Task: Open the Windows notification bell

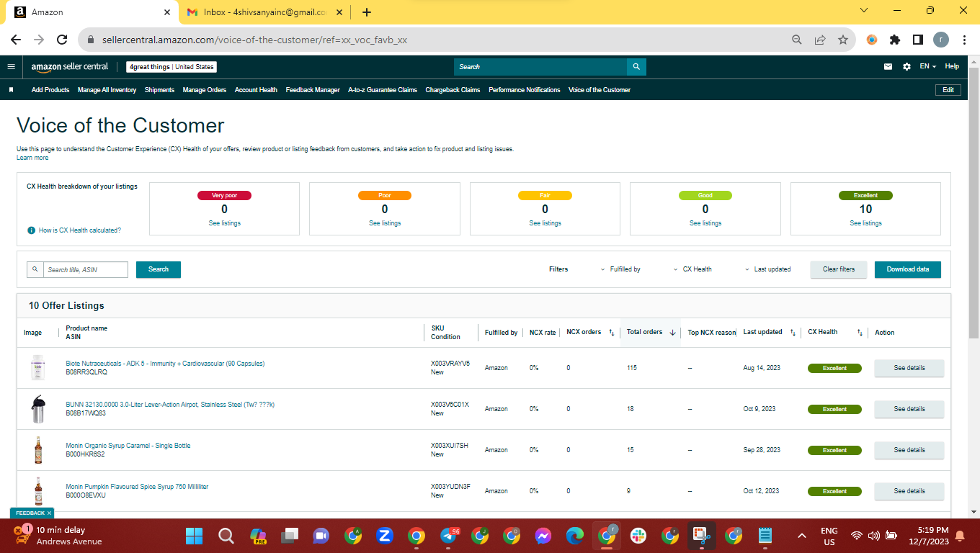Action: click(x=960, y=536)
